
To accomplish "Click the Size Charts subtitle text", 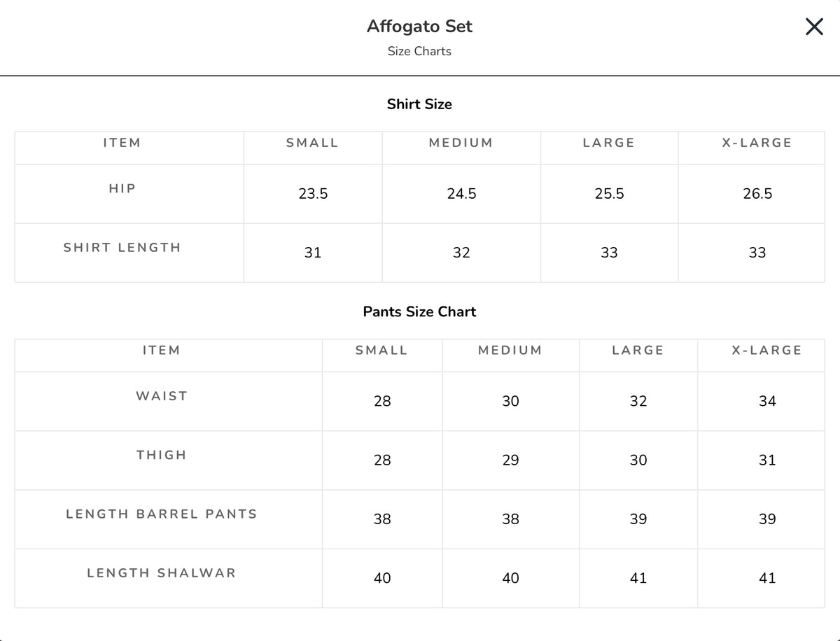I will 419,51.
